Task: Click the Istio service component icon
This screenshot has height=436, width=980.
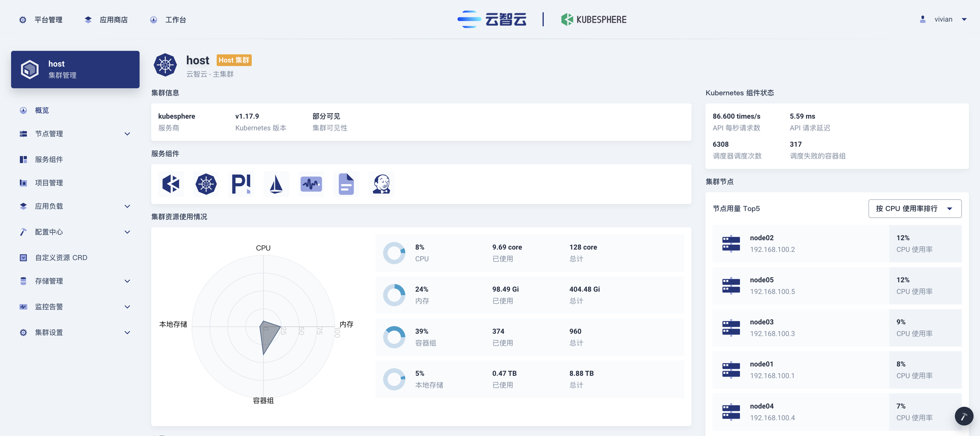Action: [x=276, y=184]
